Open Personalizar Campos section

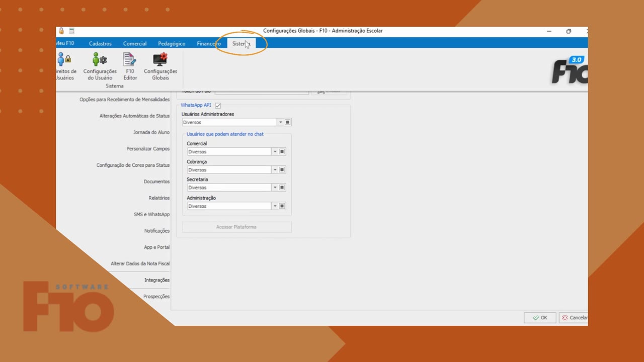coord(148,149)
